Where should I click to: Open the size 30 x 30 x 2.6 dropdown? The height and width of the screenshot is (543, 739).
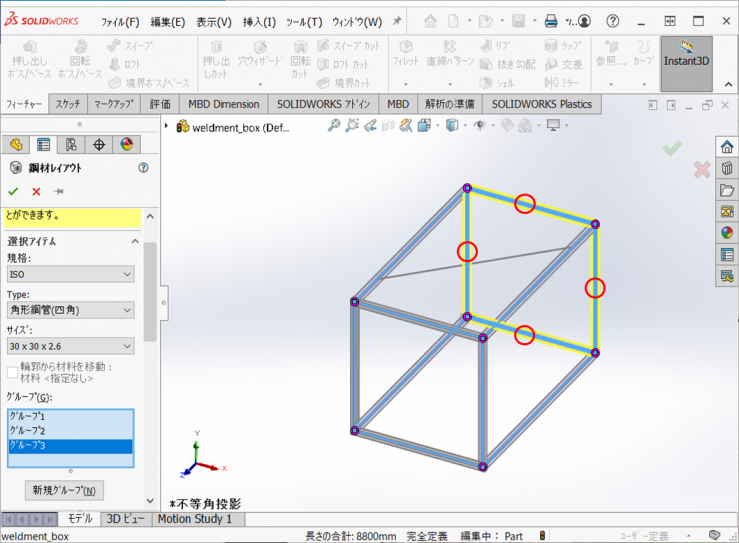click(x=70, y=346)
